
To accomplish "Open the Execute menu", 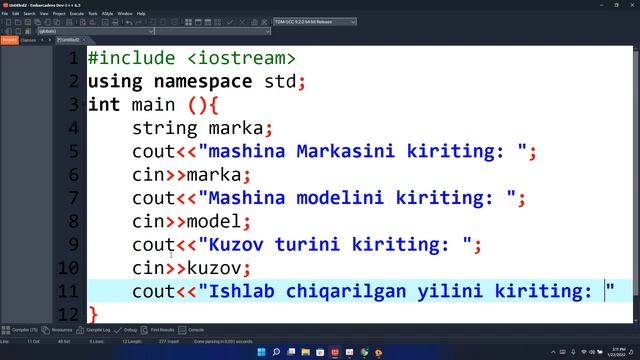I will (77, 13).
